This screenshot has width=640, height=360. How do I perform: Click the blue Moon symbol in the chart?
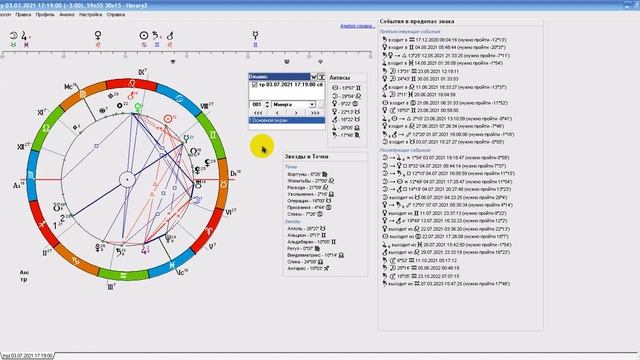coord(197,200)
